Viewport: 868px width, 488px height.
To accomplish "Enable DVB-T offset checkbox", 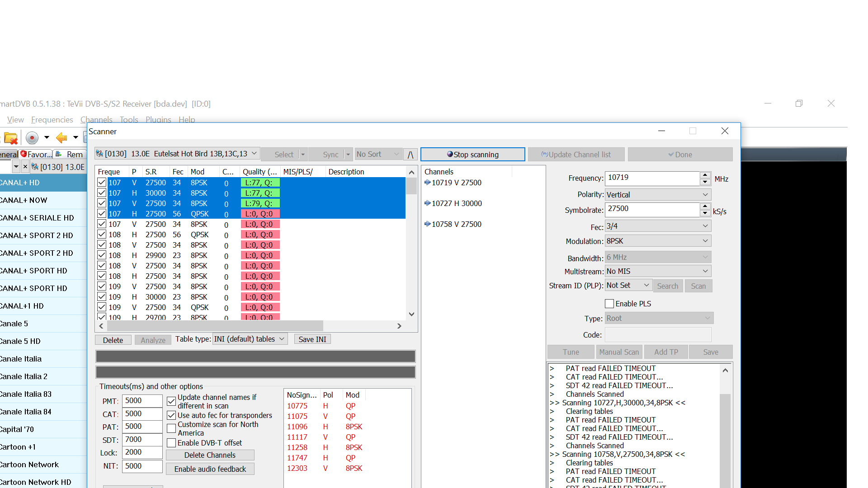I will point(171,443).
